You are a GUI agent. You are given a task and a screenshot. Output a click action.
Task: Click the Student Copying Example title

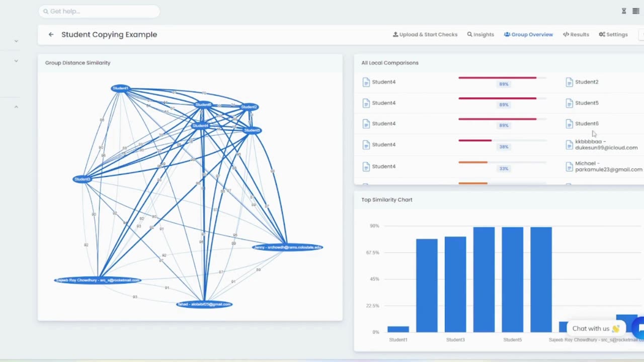(109, 35)
